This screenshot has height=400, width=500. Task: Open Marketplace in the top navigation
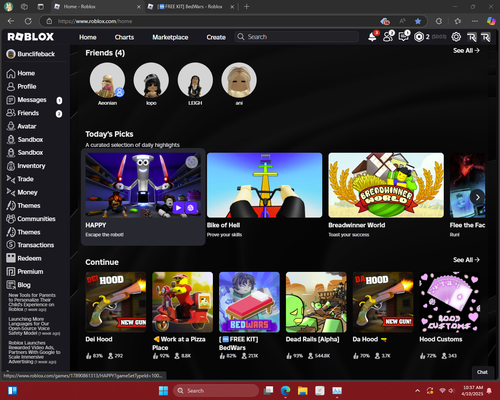tap(170, 37)
